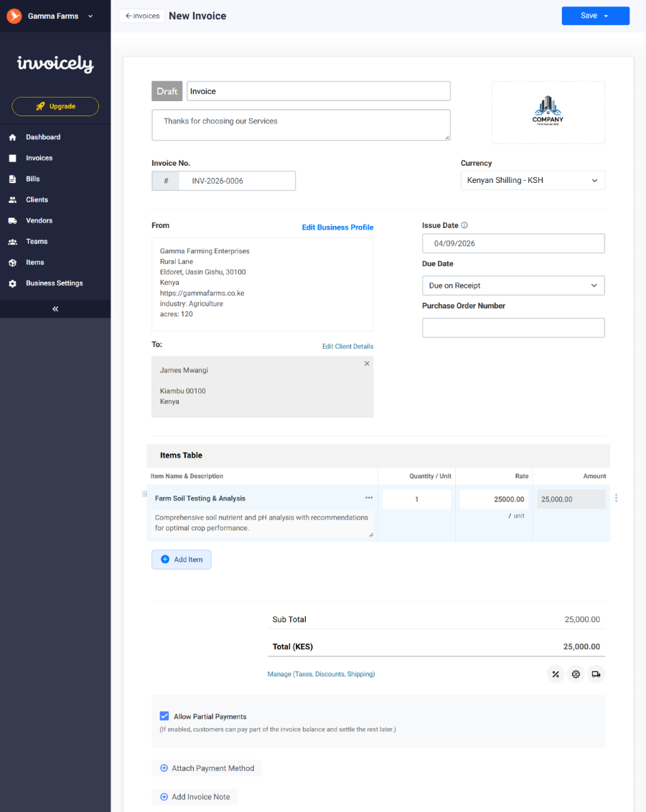Click the Upgrade button
646x812 pixels.
pos(55,106)
